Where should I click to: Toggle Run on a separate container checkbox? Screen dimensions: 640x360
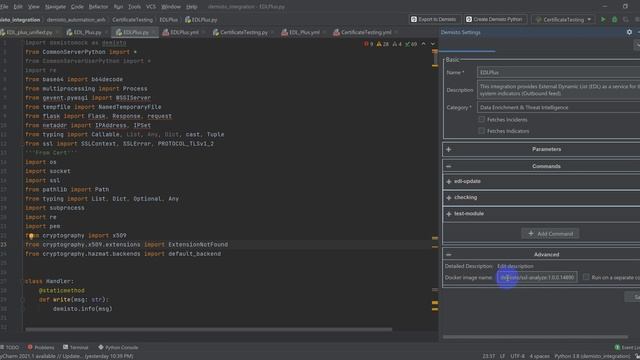586,277
